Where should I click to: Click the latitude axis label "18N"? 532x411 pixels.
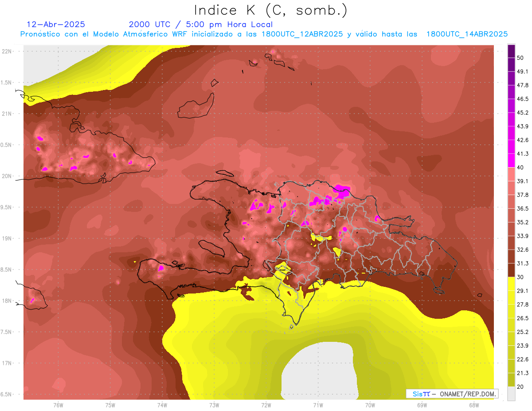[7, 301]
